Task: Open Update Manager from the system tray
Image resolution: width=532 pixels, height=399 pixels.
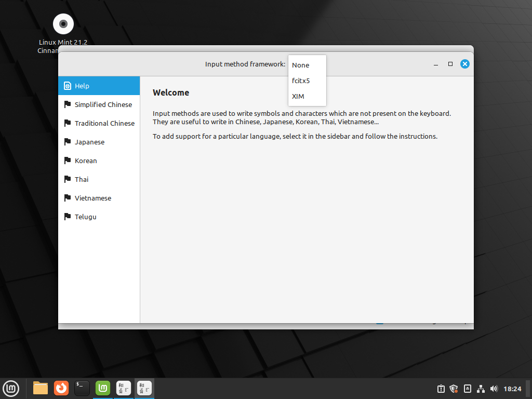Action: pos(440,388)
